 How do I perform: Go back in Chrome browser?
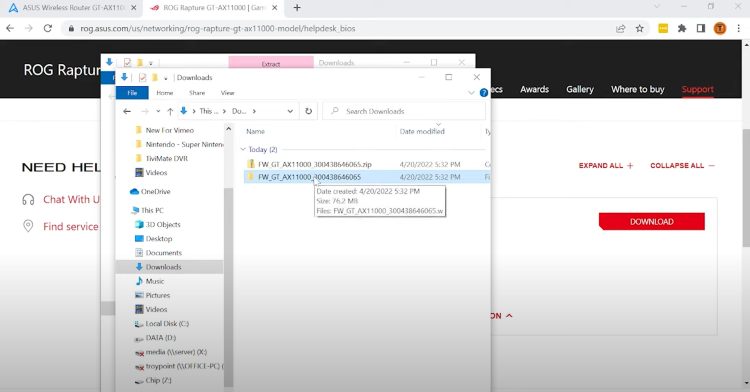tap(10, 29)
